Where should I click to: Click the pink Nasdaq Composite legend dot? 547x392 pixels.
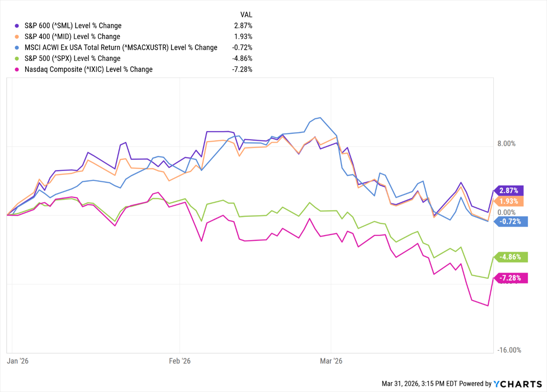(x=17, y=69)
